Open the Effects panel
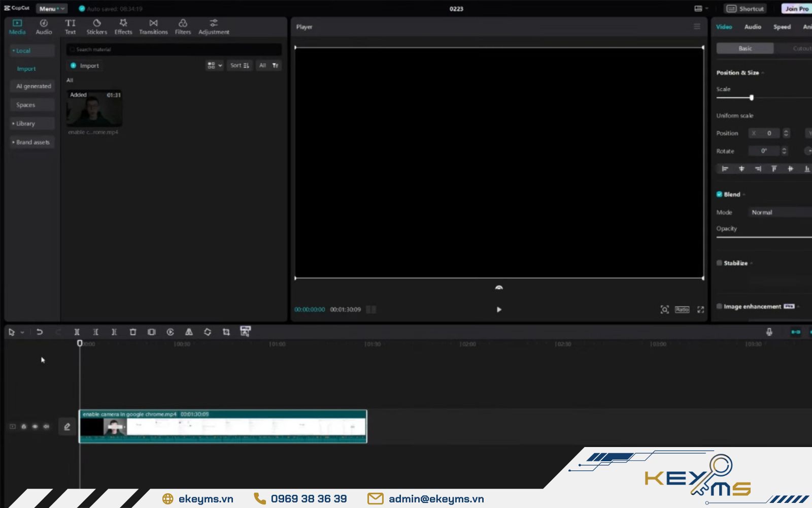This screenshot has width=812, height=508. click(x=123, y=27)
